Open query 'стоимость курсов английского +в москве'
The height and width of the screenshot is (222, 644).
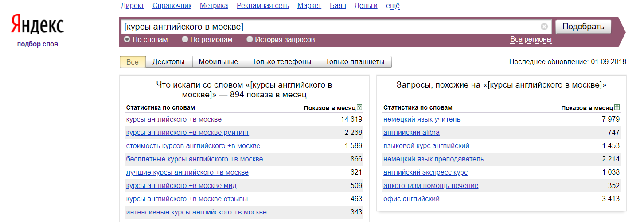pyautogui.click(x=193, y=146)
